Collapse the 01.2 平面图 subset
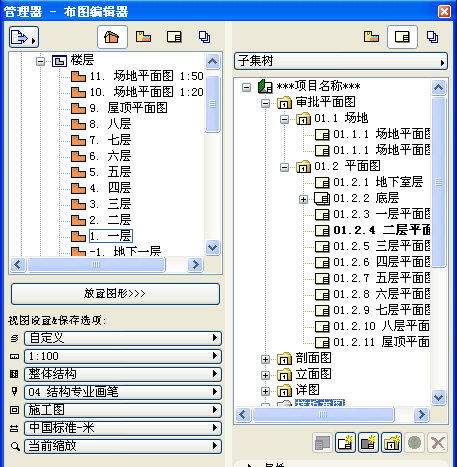 284,167
